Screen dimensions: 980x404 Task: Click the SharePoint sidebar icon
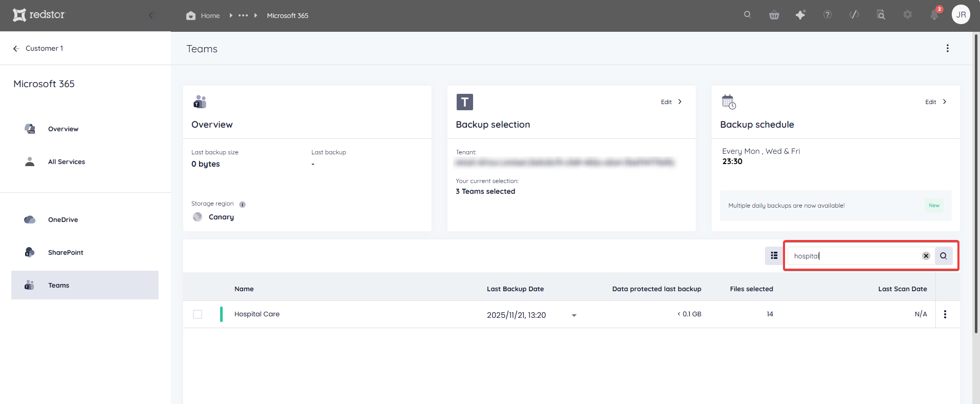(30, 252)
